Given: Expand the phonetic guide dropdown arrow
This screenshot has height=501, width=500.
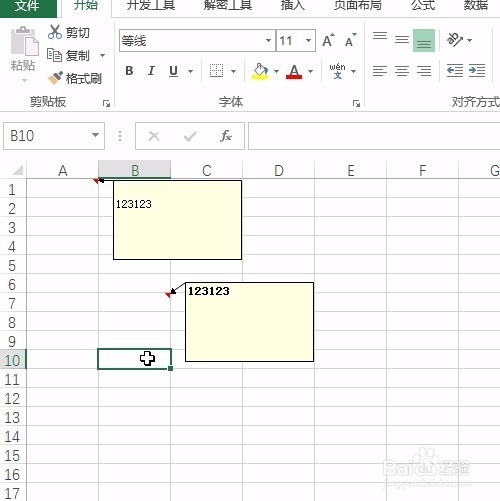Looking at the screenshot, I should [x=353, y=71].
